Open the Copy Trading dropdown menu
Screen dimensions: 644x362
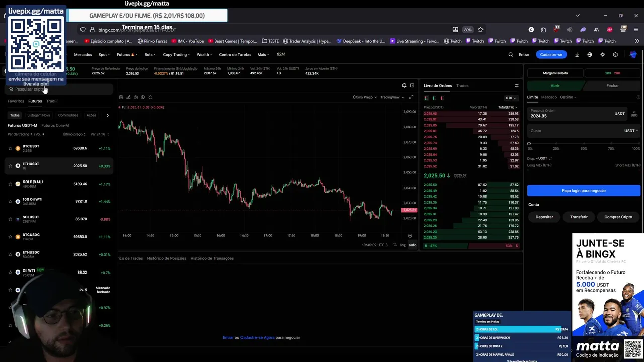(x=176, y=55)
